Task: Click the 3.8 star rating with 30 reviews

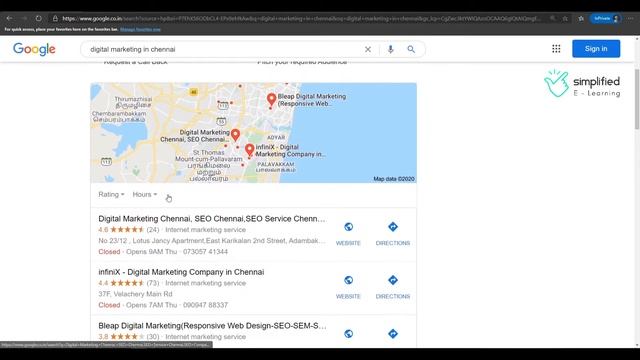Action: point(129,337)
